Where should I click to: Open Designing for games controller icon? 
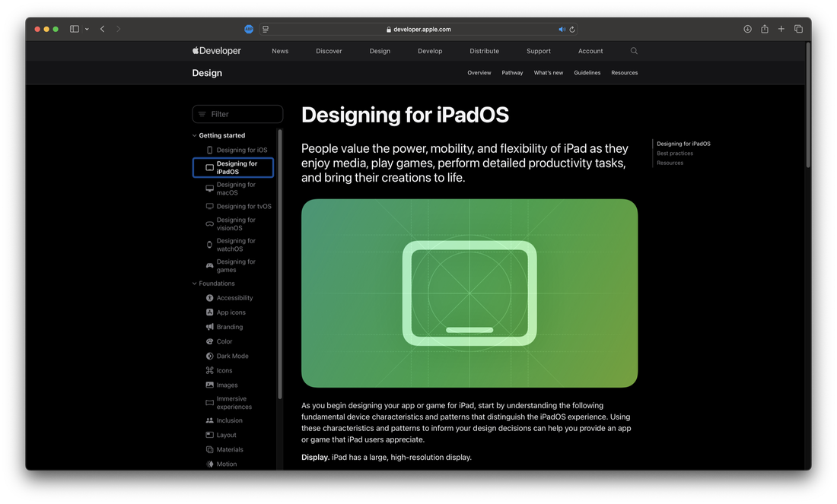[209, 265]
